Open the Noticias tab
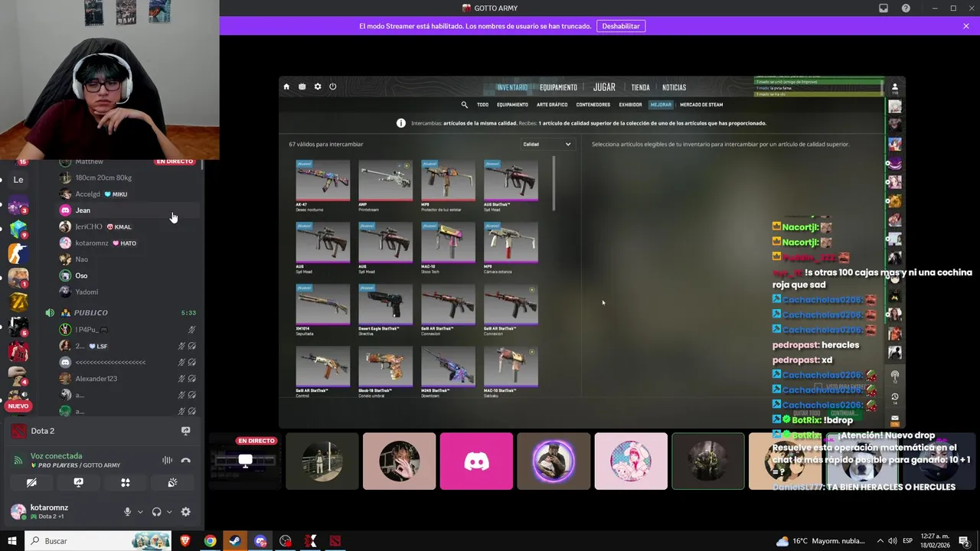Viewport: 980px width, 551px height. click(x=675, y=87)
